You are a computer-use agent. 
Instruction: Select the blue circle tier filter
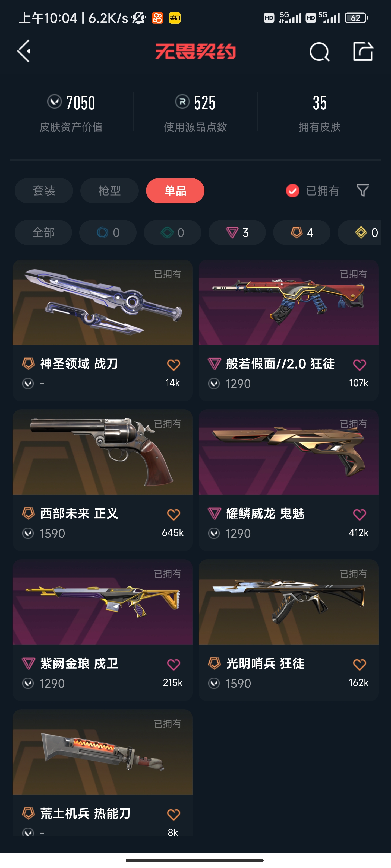pyautogui.click(x=108, y=232)
